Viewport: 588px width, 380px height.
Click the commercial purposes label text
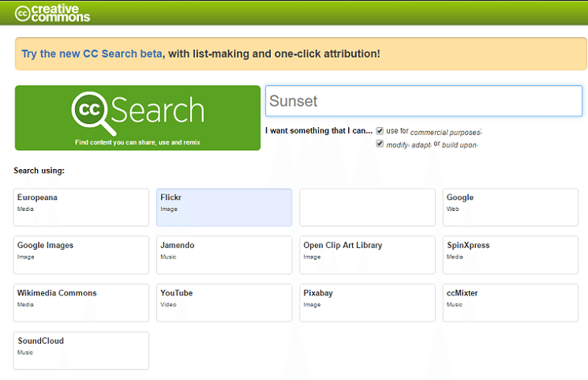[445, 132]
